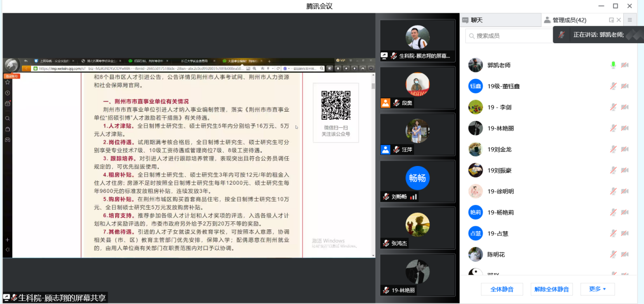Select the 管理成员(42) tab
Image resolution: width=644 pixels, height=304 pixels.
[x=565, y=20]
